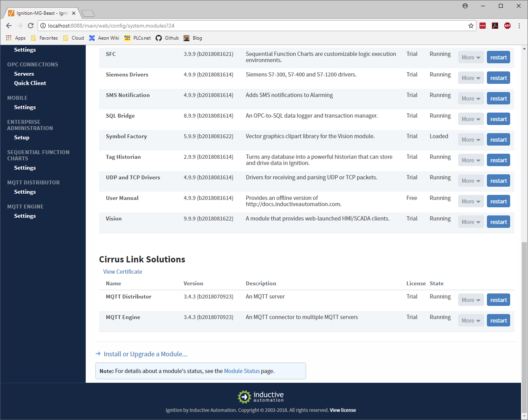Viewport: 528px width, 420px height.
Task: Click the Inductive Automation footer logo
Action: pos(261,397)
